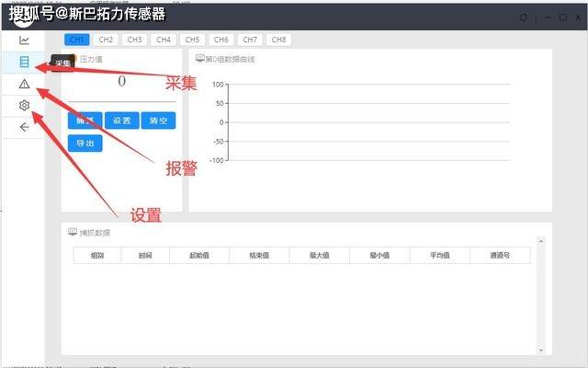Click the blue 设置 button
The height and width of the screenshot is (368, 588).
coord(122,121)
